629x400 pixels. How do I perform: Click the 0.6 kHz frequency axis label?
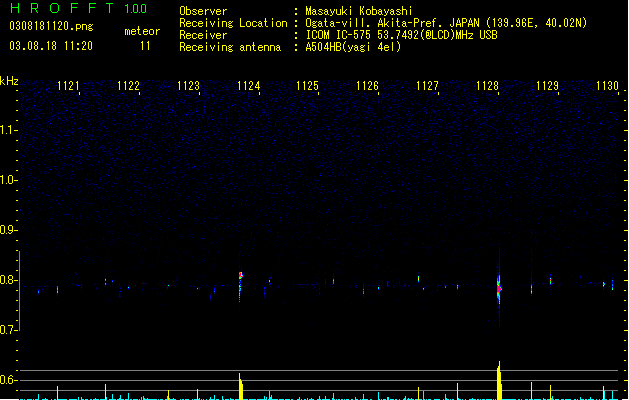pyautogui.click(x=7, y=380)
